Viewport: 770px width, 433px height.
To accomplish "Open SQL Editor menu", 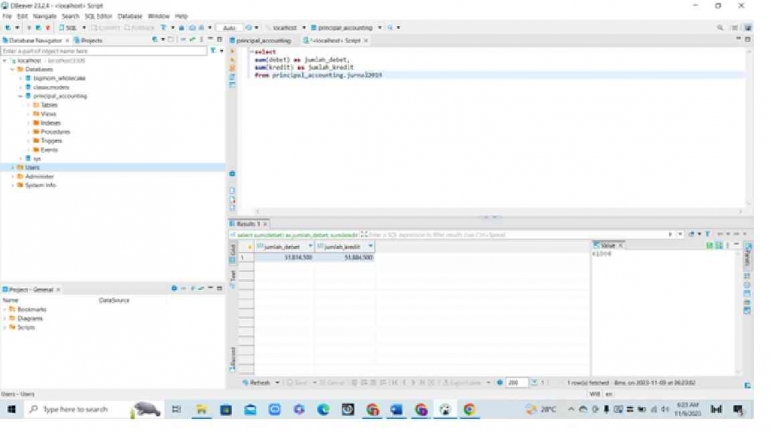I will coord(98,16).
